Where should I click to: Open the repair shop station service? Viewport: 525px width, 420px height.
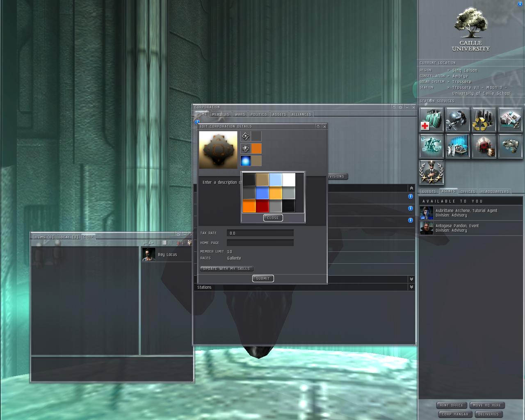[x=458, y=120]
